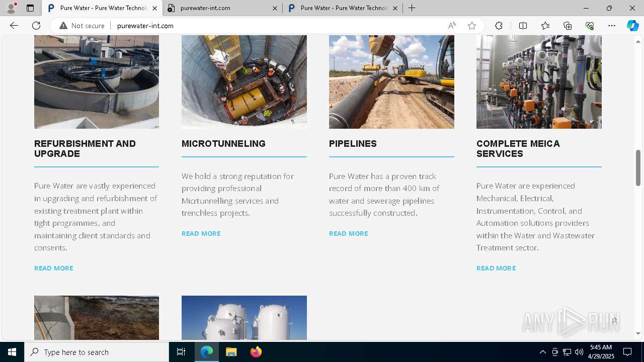644x362 pixels.
Task: Refresh the purewater-int.com page
Action: coord(36,26)
